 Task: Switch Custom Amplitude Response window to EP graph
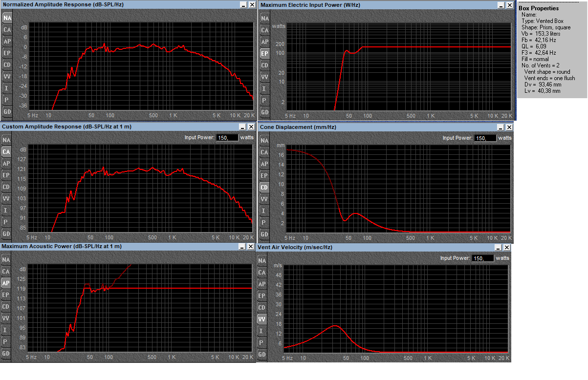(6, 175)
